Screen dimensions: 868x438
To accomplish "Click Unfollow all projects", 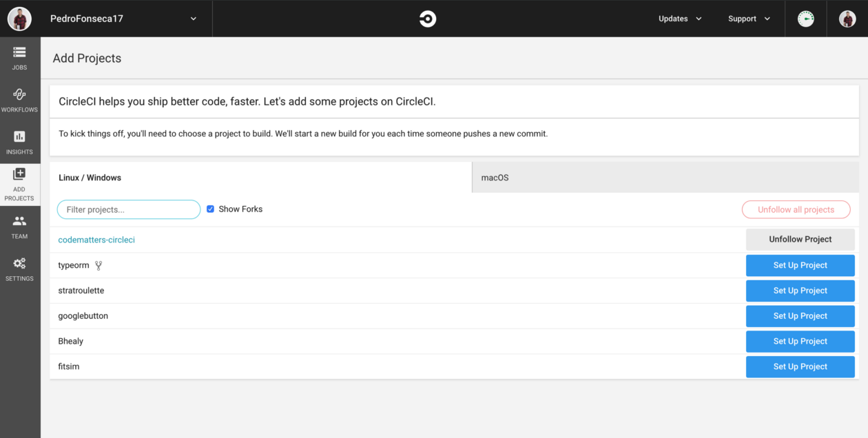I will pos(796,209).
